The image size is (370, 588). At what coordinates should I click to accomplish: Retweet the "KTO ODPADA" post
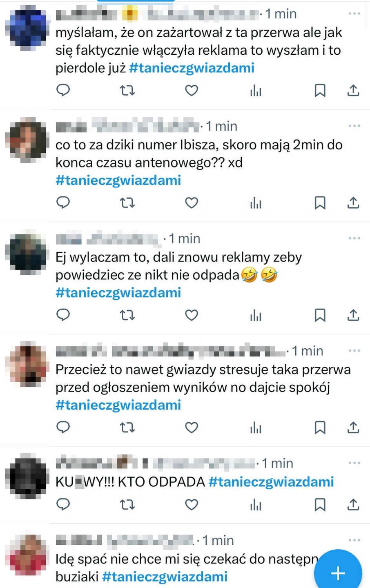pyautogui.click(x=127, y=505)
